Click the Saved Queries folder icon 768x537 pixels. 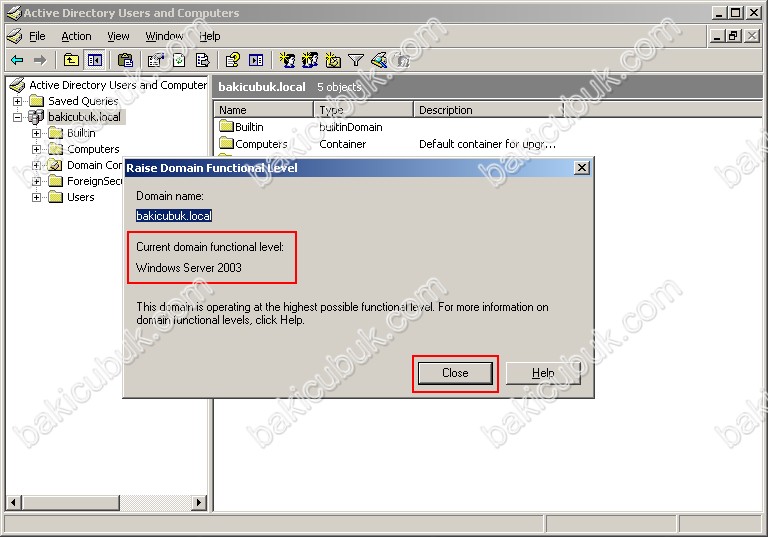[x=37, y=101]
